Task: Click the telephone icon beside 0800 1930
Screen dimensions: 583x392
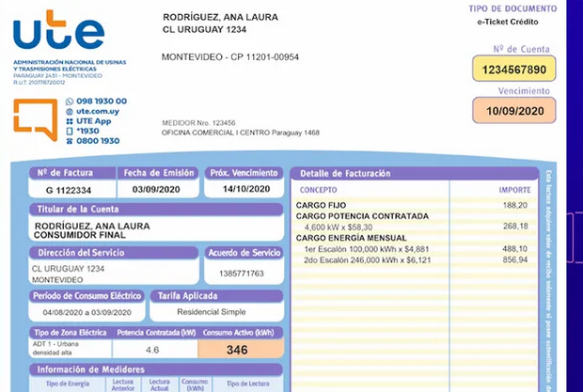Action: (70, 141)
